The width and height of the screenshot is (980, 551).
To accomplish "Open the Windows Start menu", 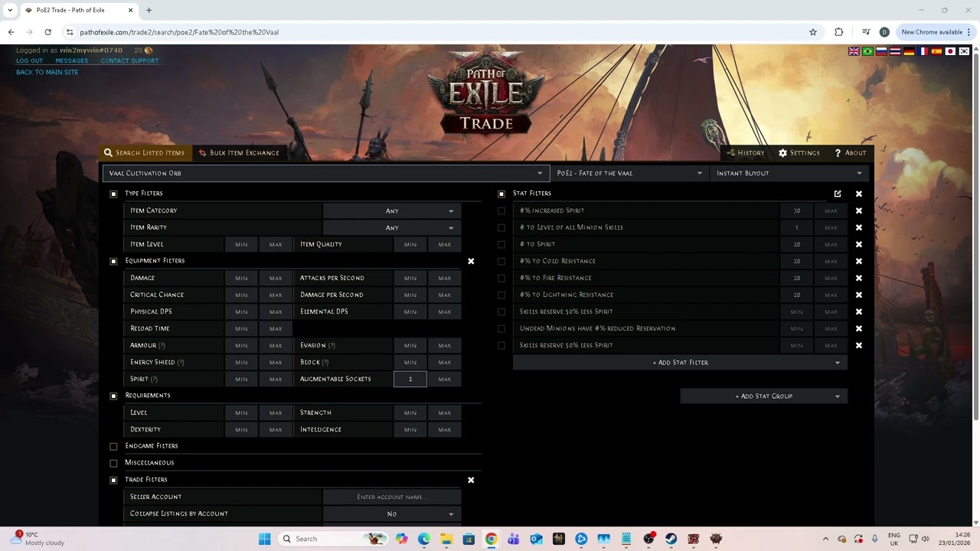I will pyautogui.click(x=264, y=539).
